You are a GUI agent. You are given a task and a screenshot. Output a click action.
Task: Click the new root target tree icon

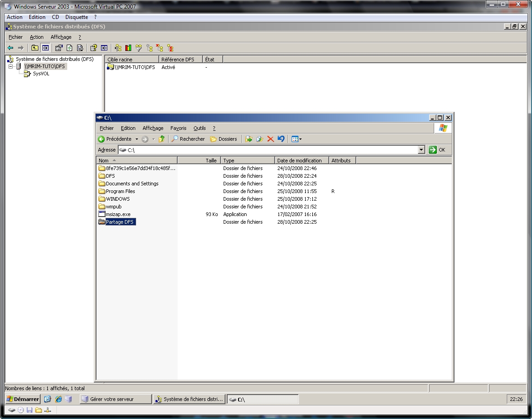tap(118, 48)
